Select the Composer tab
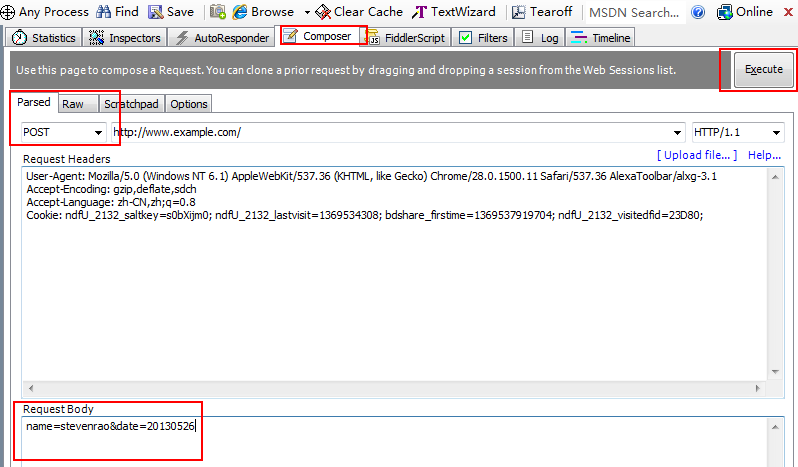 pos(318,36)
